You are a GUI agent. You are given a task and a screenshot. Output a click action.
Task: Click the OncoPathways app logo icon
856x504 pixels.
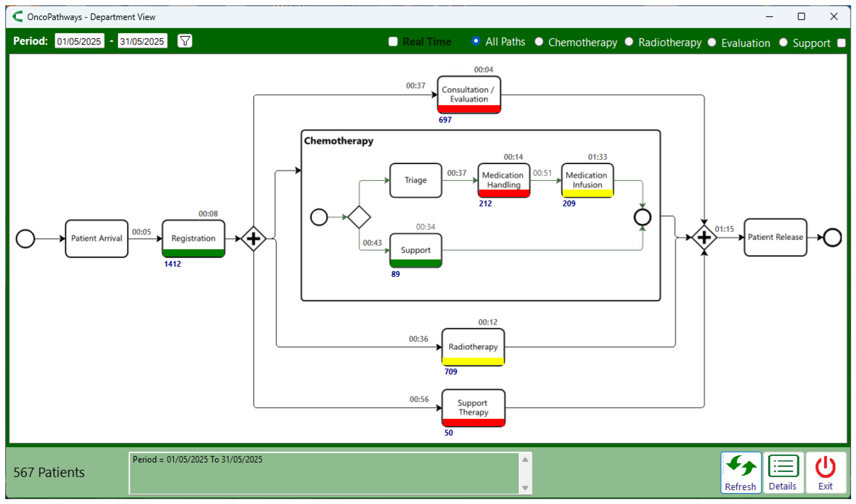[17, 16]
